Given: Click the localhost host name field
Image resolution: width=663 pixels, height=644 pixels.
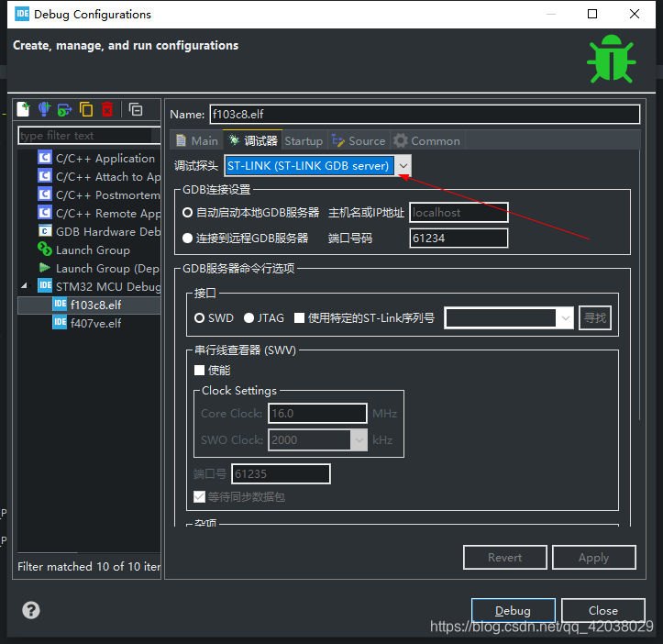Looking at the screenshot, I should click(x=459, y=213).
